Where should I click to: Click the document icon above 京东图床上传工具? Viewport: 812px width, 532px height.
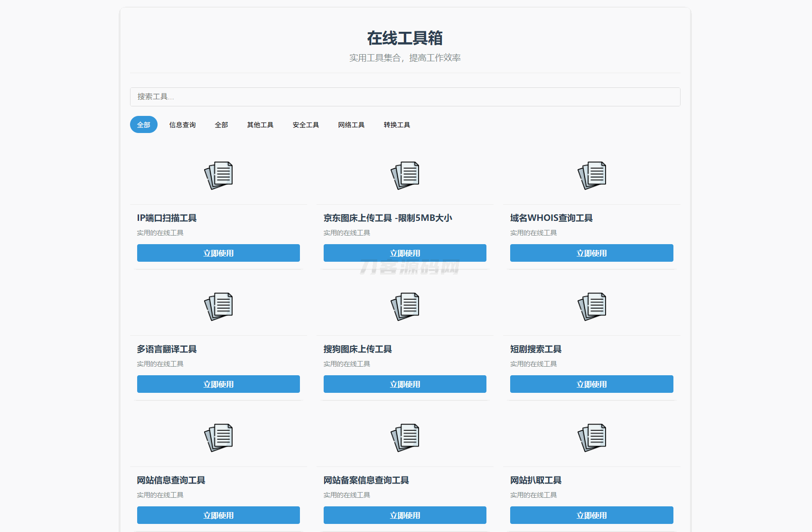point(405,175)
